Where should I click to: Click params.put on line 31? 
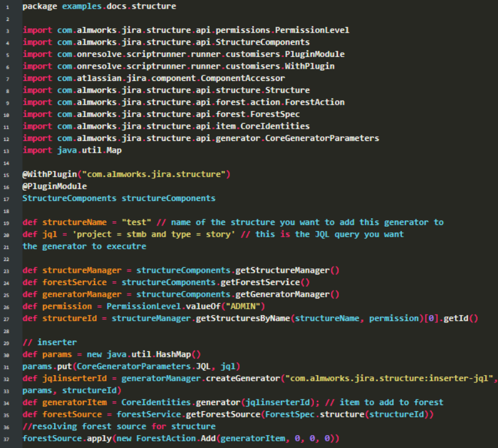coord(47,366)
